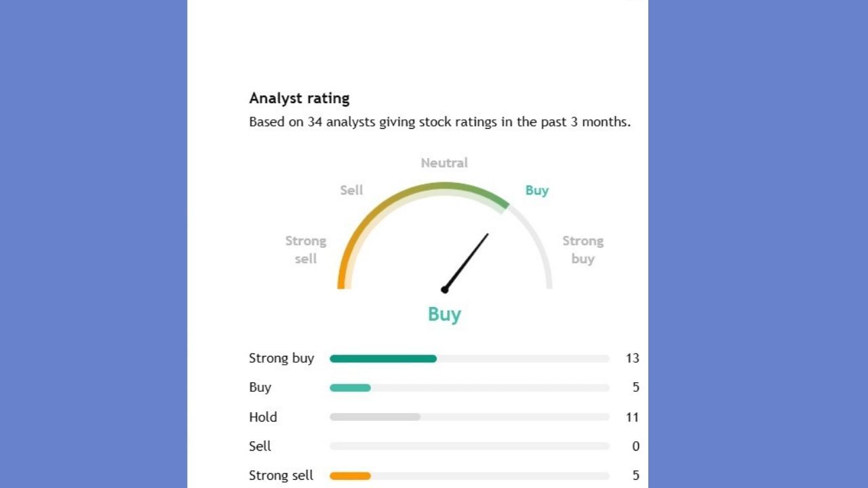Click the gray Hold rating bar
Screen dimensions: 868x488
375,417
